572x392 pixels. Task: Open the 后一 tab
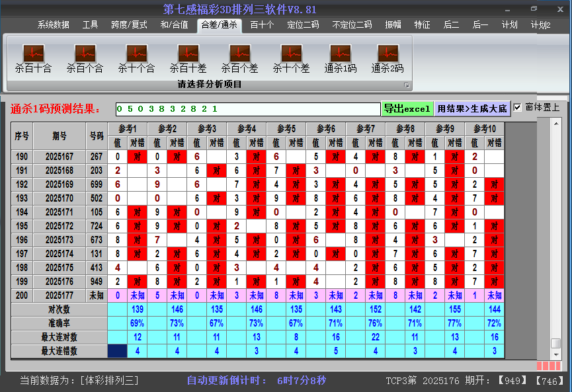click(480, 25)
